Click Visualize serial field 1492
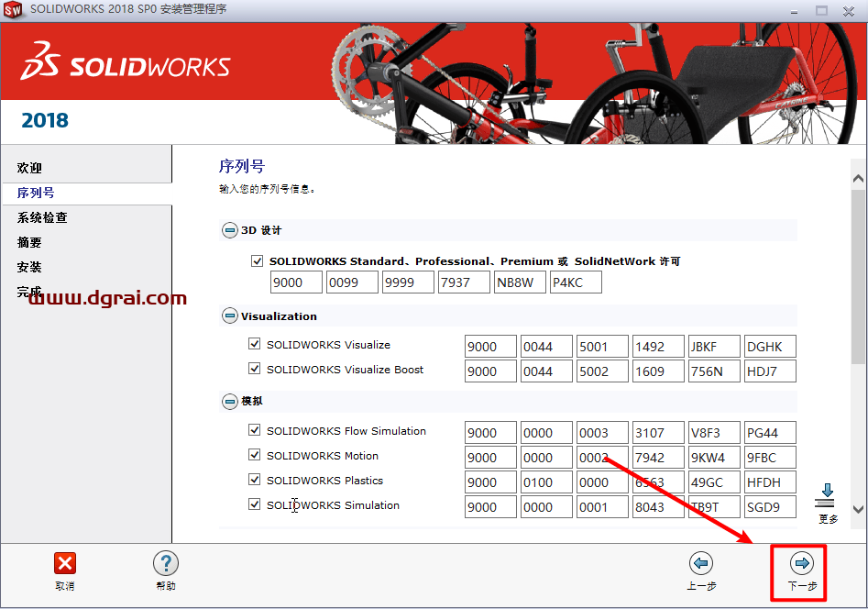 coord(658,347)
